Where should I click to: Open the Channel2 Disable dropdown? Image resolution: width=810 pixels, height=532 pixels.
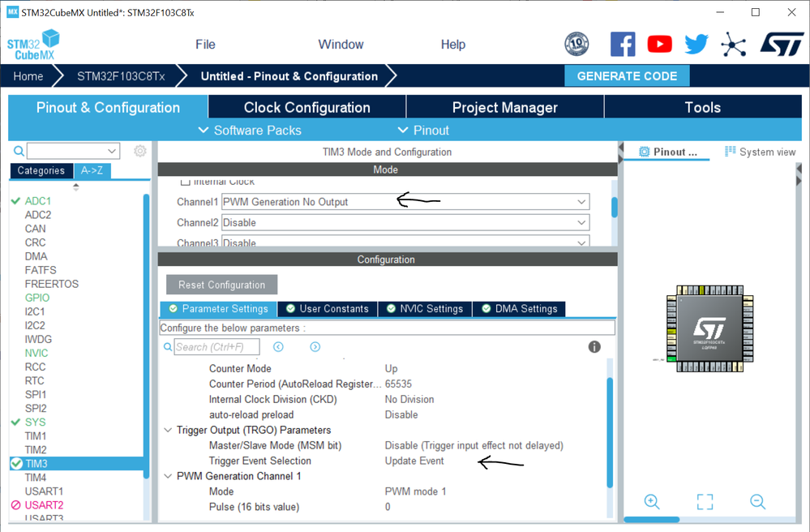[405, 223]
